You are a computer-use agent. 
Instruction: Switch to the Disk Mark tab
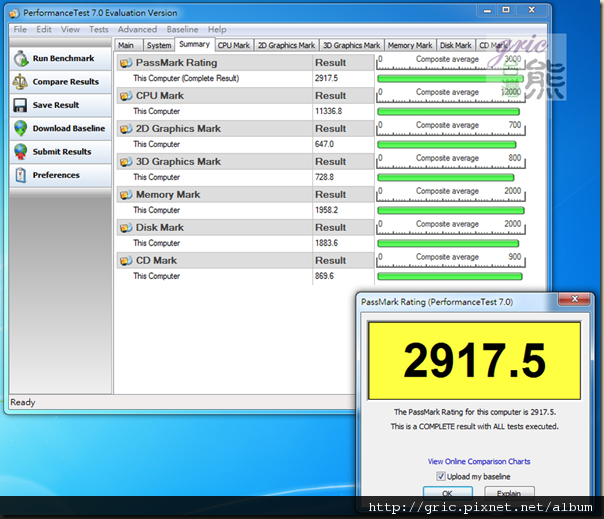point(456,45)
